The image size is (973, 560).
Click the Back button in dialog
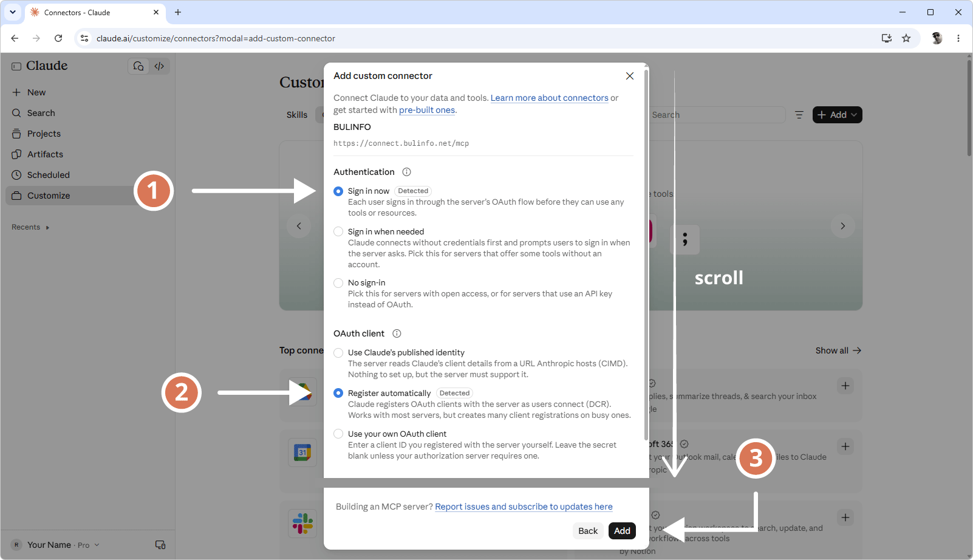point(588,531)
